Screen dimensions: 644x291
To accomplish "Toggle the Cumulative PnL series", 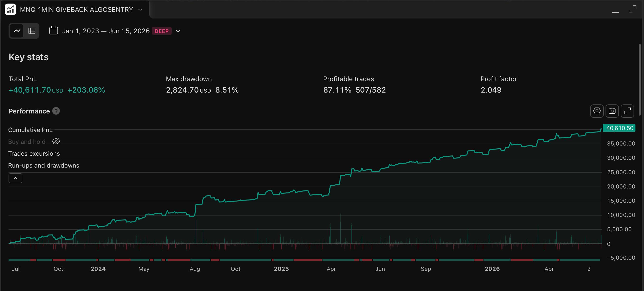I will (30, 130).
